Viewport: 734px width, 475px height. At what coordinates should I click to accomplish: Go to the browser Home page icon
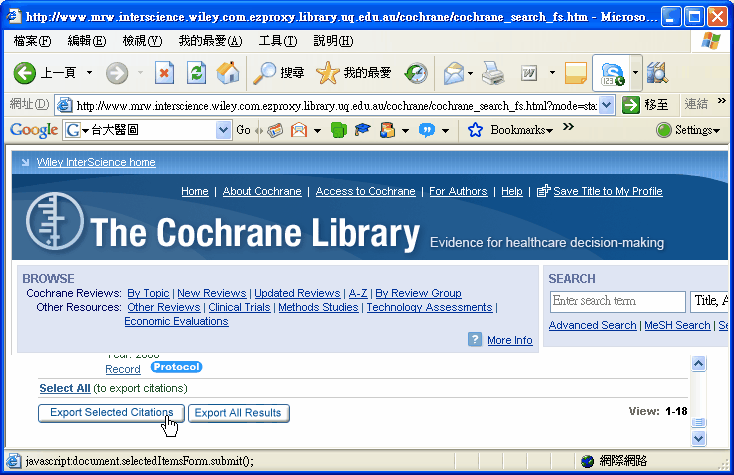[228, 73]
